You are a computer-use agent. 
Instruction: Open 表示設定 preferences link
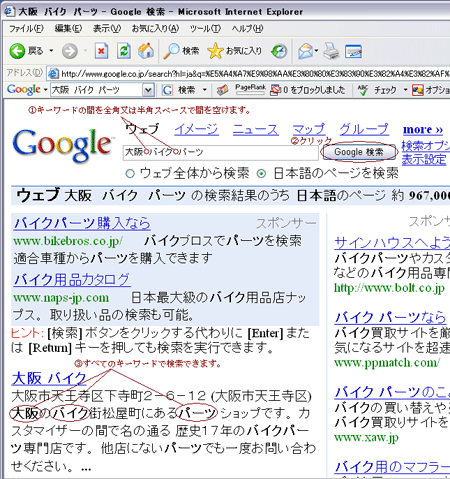[424, 160]
